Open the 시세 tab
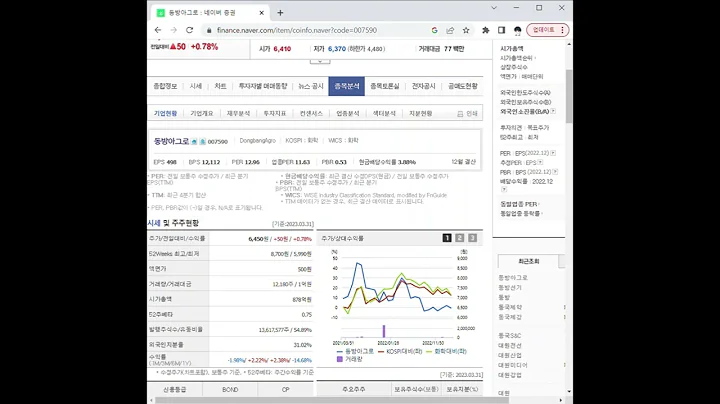Image resolution: width=720 pixels, height=404 pixels. (x=196, y=86)
